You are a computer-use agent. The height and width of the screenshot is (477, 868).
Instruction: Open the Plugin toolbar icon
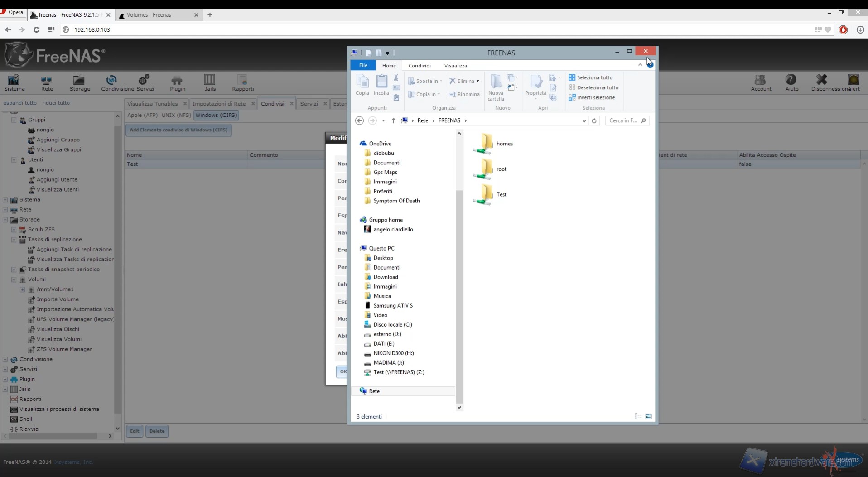[x=177, y=82]
